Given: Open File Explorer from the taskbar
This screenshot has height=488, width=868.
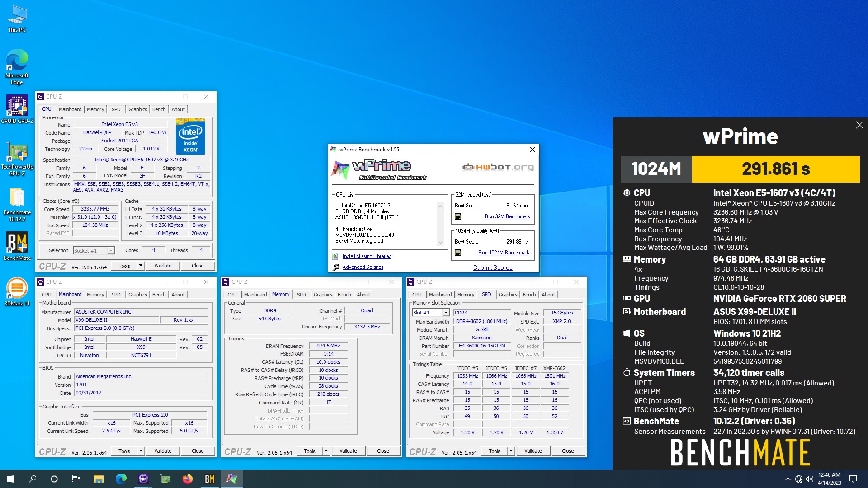Looking at the screenshot, I should pyautogui.click(x=99, y=479).
